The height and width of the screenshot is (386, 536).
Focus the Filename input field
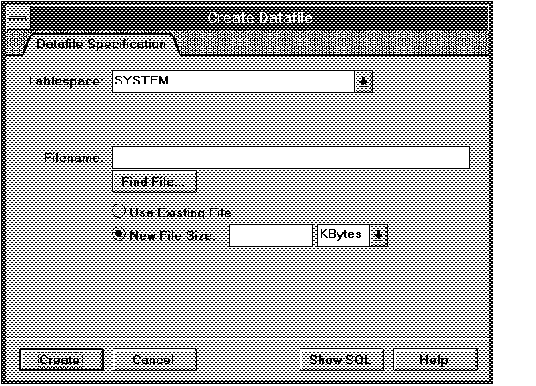coord(291,157)
